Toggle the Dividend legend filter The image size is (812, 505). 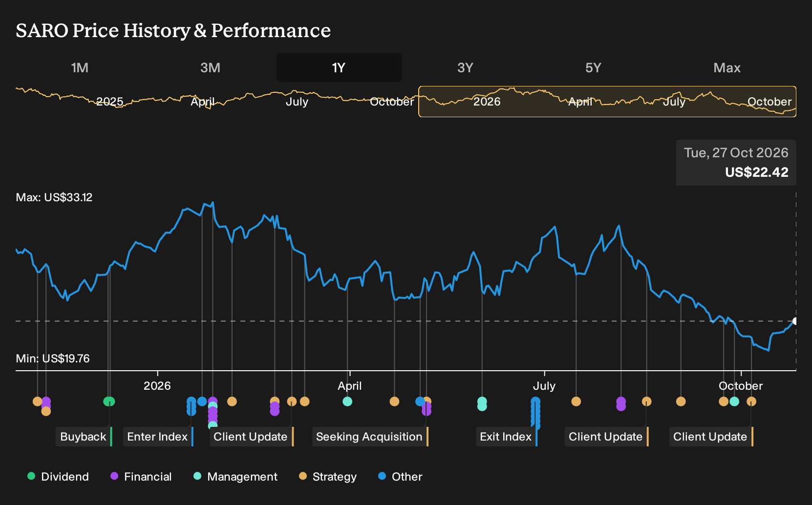pos(58,477)
